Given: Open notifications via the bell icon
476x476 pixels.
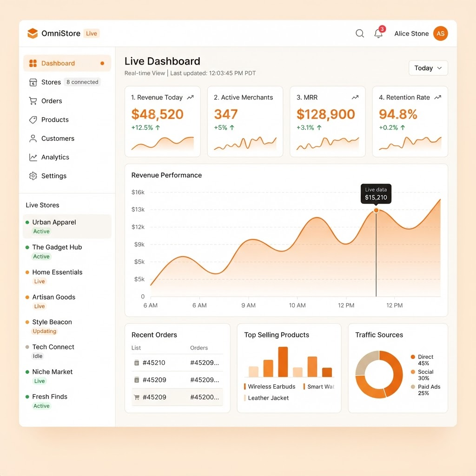Looking at the screenshot, I should coord(378,33).
